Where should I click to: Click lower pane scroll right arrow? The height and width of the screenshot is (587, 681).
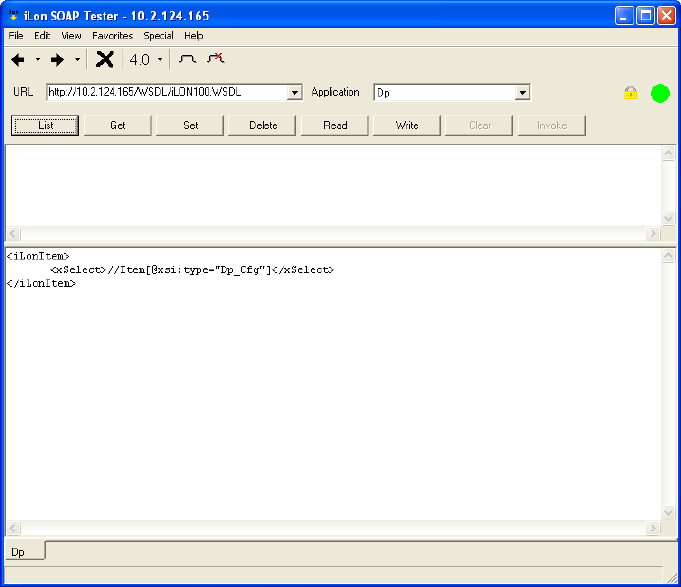[652, 528]
